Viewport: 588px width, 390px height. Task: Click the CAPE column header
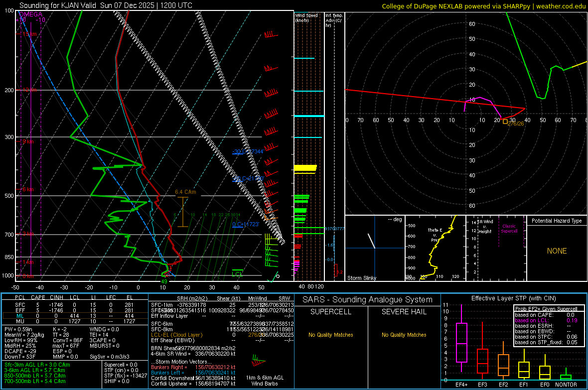[38, 297]
